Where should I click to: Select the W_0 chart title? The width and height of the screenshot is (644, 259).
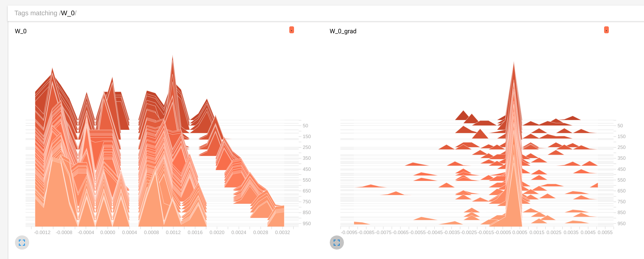click(21, 31)
